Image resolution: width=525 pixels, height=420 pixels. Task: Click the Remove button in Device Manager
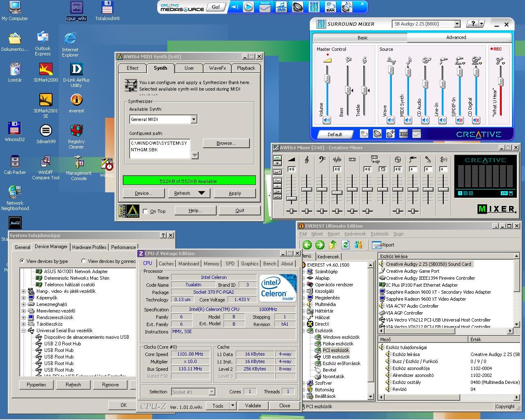(110, 385)
